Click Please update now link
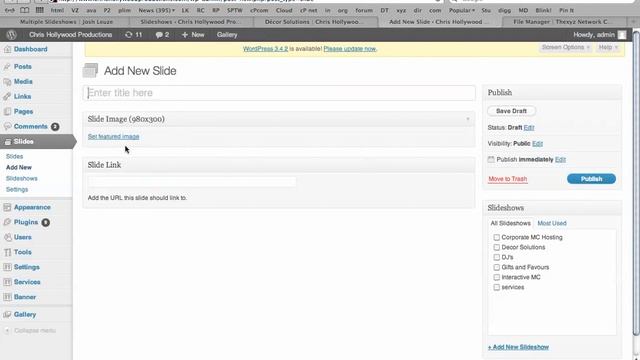 pyautogui.click(x=350, y=49)
